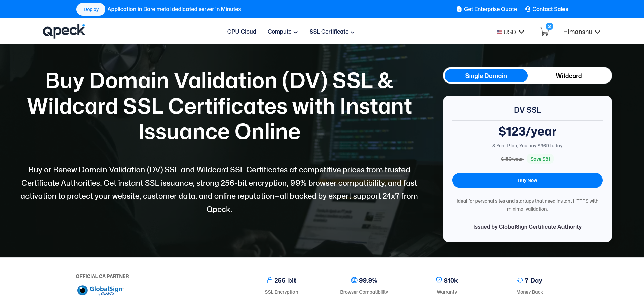Click the Warranty label

(447, 292)
